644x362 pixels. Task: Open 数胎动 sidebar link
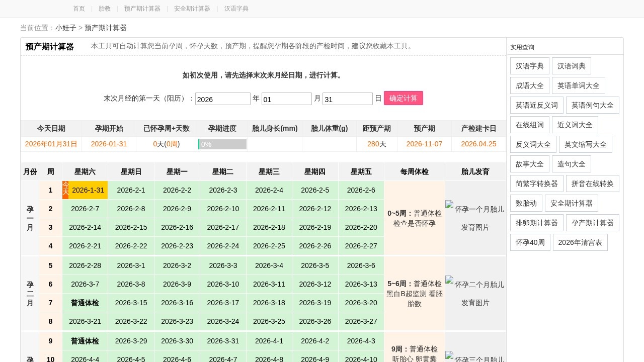pos(526,203)
